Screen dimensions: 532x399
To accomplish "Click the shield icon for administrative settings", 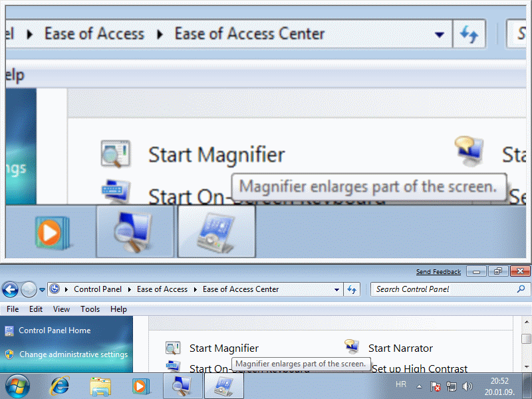I will (x=9, y=354).
